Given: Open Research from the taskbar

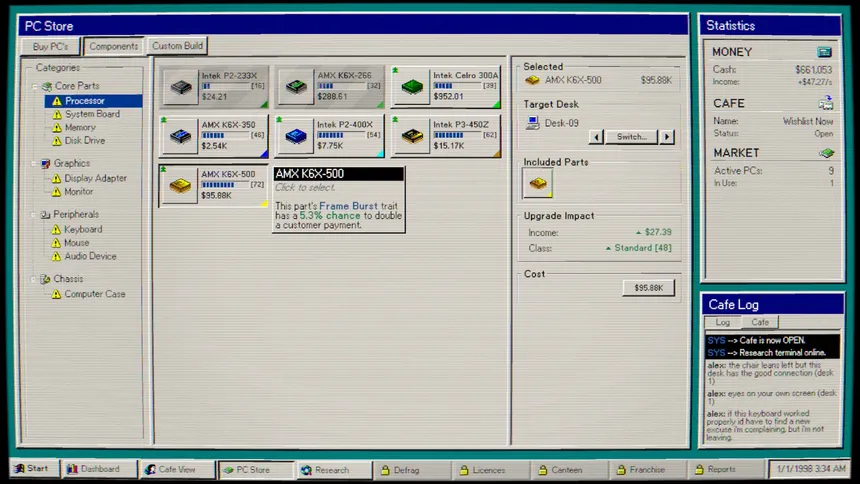Looking at the screenshot, I should tap(333, 470).
